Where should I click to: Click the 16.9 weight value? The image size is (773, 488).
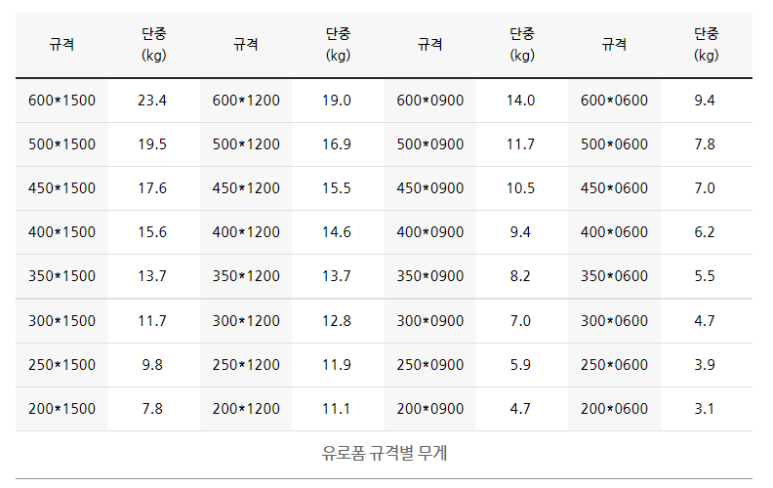337,144
